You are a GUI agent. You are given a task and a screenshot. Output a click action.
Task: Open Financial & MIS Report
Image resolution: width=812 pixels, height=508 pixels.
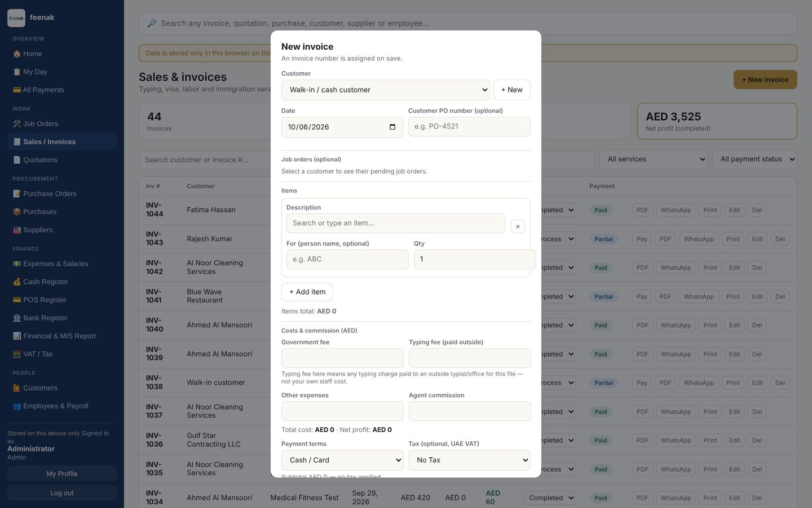(x=62, y=336)
